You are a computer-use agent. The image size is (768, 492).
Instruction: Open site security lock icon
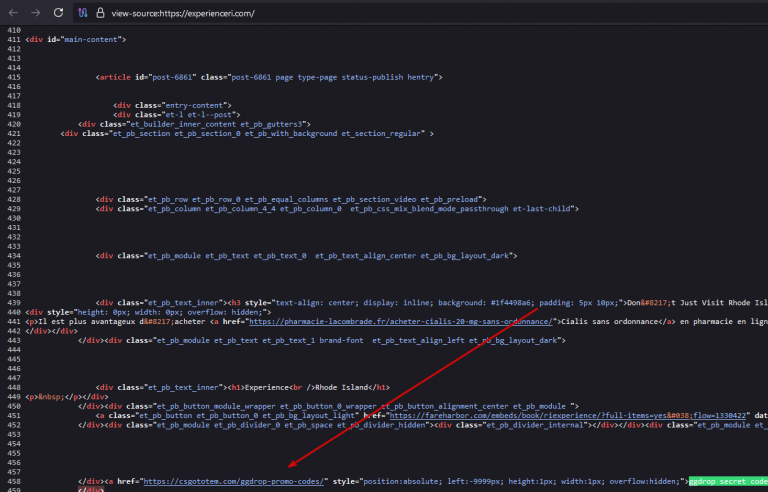pyautogui.click(x=100, y=13)
